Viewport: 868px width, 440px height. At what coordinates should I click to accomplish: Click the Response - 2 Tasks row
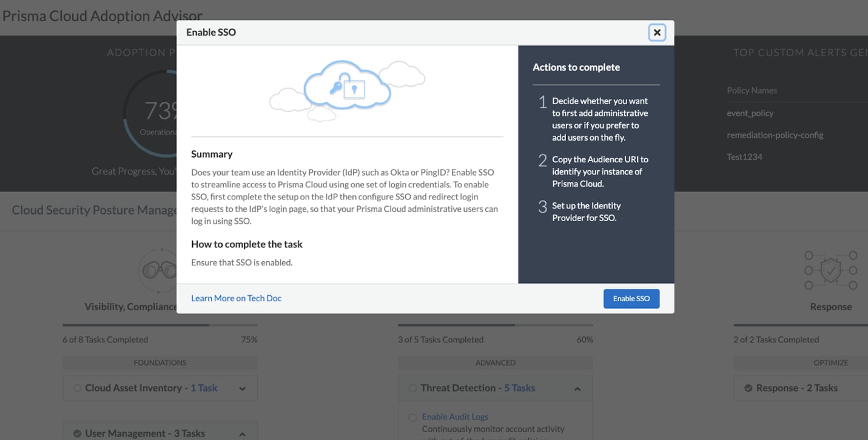801,388
